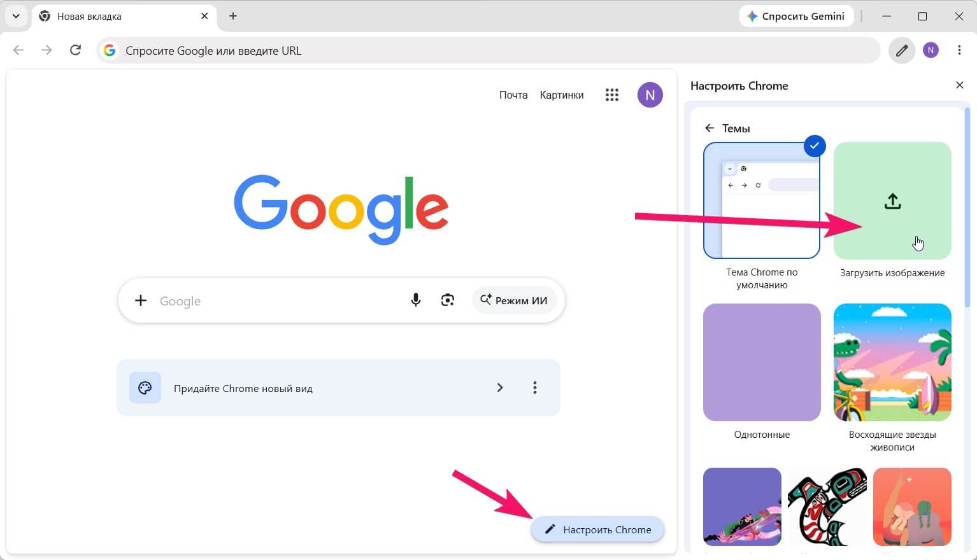The width and height of the screenshot is (977, 560).
Task: Click the Темы heading text
Action: pyautogui.click(x=736, y=129)
